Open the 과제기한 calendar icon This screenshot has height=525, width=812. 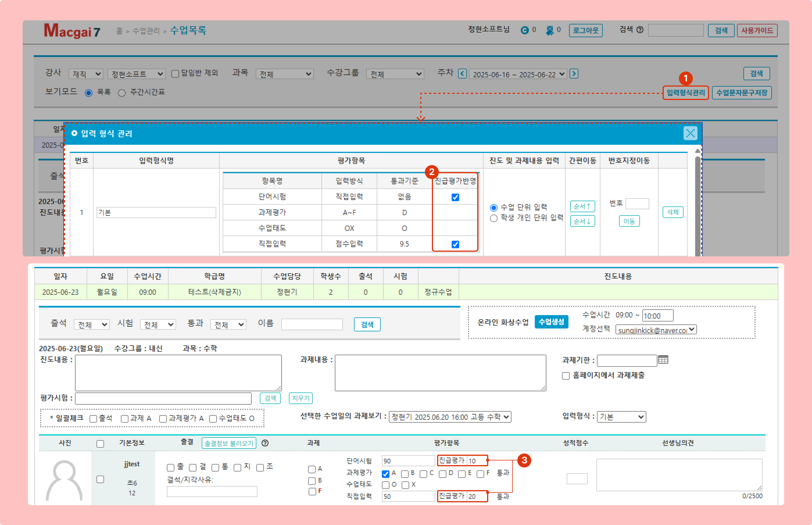(x=663, y=360)
